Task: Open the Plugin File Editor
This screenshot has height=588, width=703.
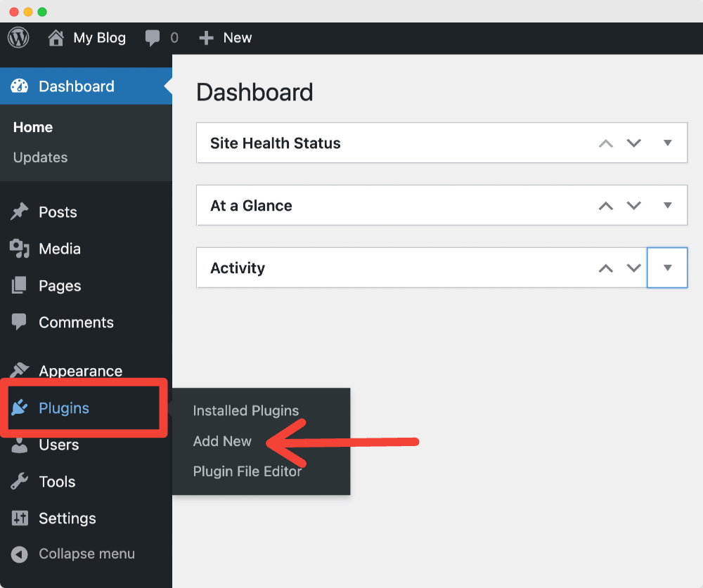Action: pos(247,471)
